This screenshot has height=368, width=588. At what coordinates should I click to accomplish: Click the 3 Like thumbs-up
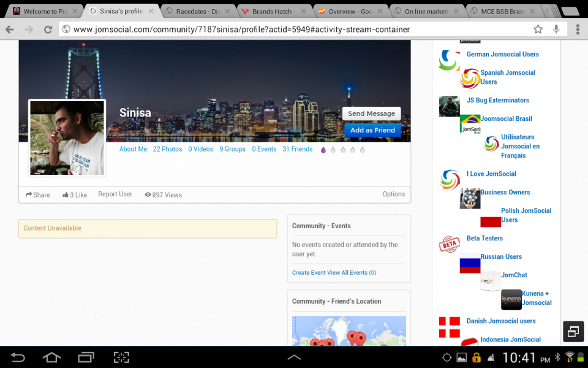coord(75,194)
